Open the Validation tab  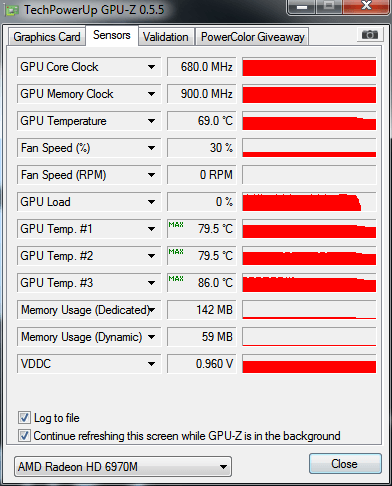(166, 37)
